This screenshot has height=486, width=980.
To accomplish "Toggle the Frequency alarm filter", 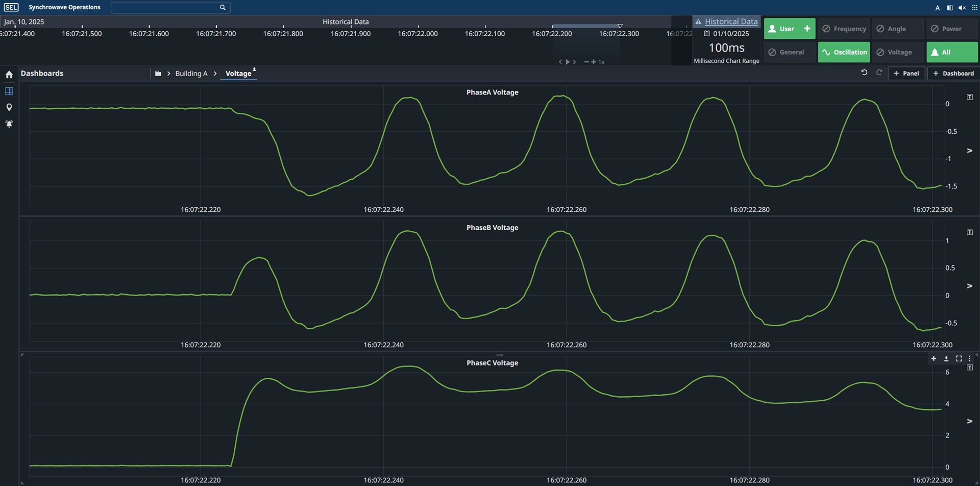I will 844,29.
